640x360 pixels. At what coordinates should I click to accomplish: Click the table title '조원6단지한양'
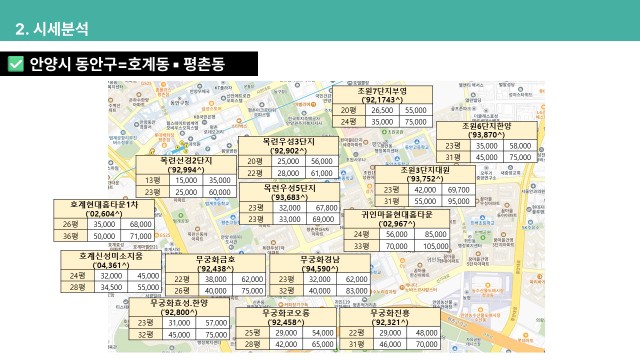(487, 126)
